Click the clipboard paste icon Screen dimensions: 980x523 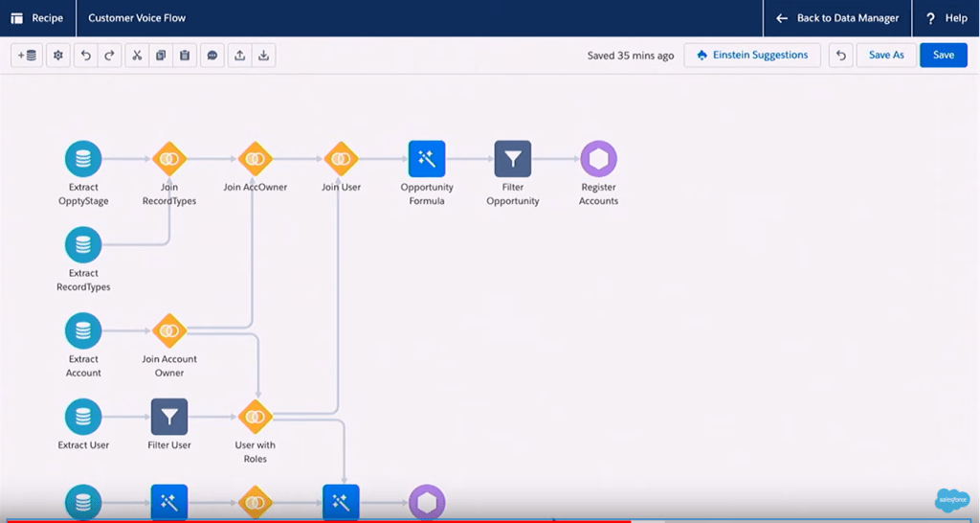(x=185, y=56)
